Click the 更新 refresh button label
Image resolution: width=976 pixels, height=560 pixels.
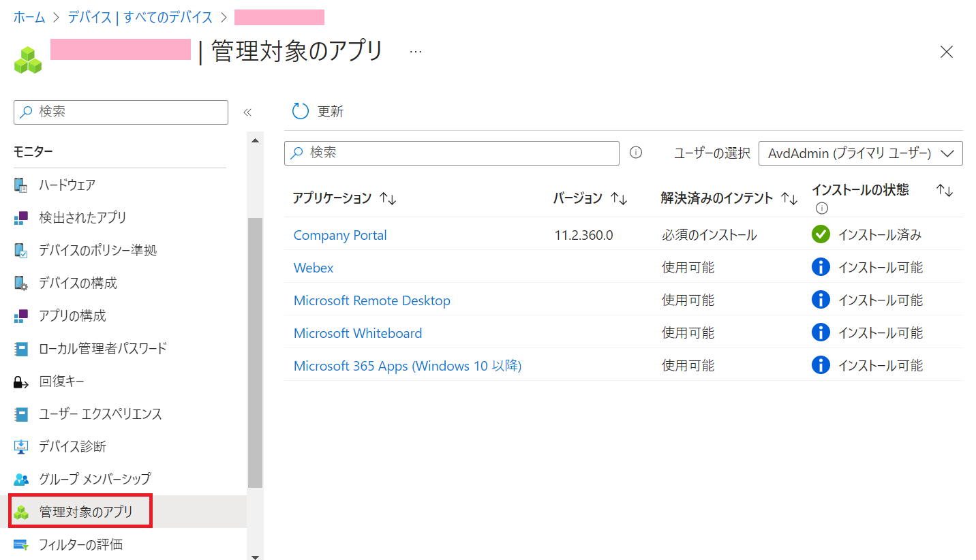pos(331,112)
